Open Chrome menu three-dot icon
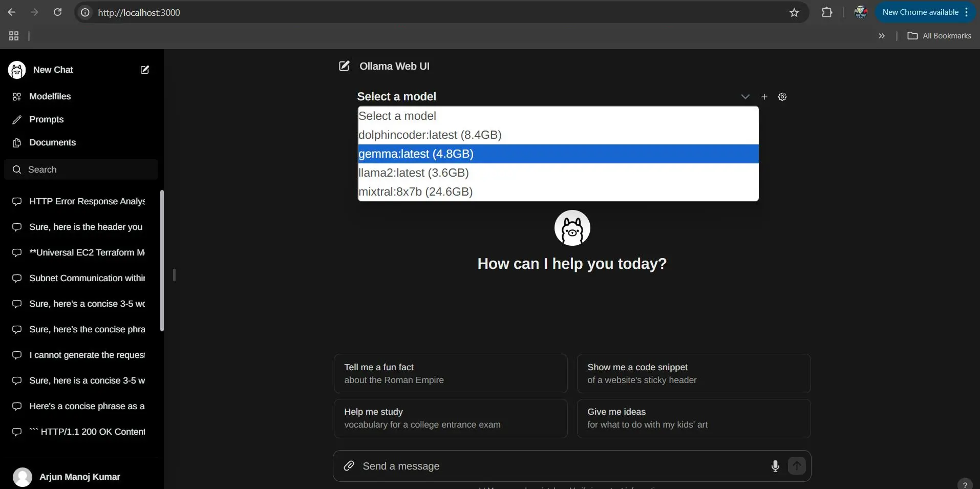 (966, 12)
